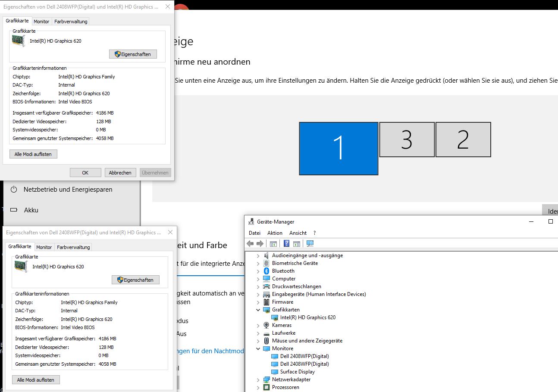
Task: Click the Eingabegeräte (Human Interface Devices) icon
Action: coord(266,294)
